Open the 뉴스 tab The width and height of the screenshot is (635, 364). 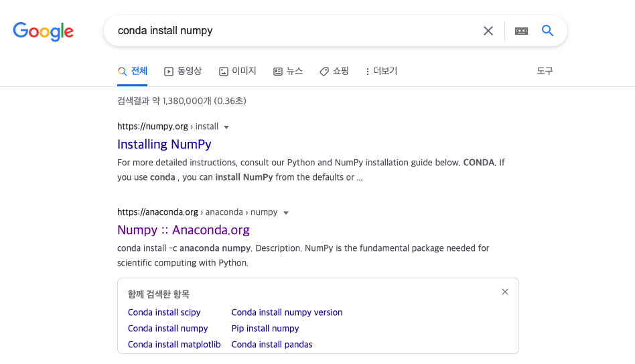click(288, 71)
